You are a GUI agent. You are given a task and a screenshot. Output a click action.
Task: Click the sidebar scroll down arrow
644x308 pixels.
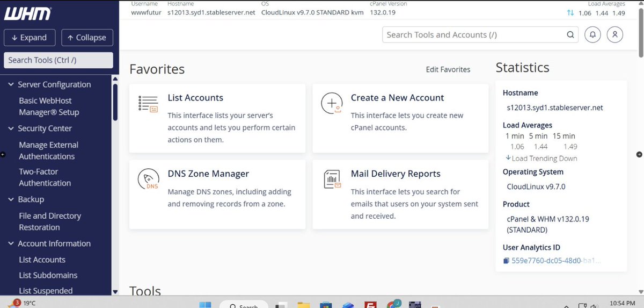coord(115,292)
